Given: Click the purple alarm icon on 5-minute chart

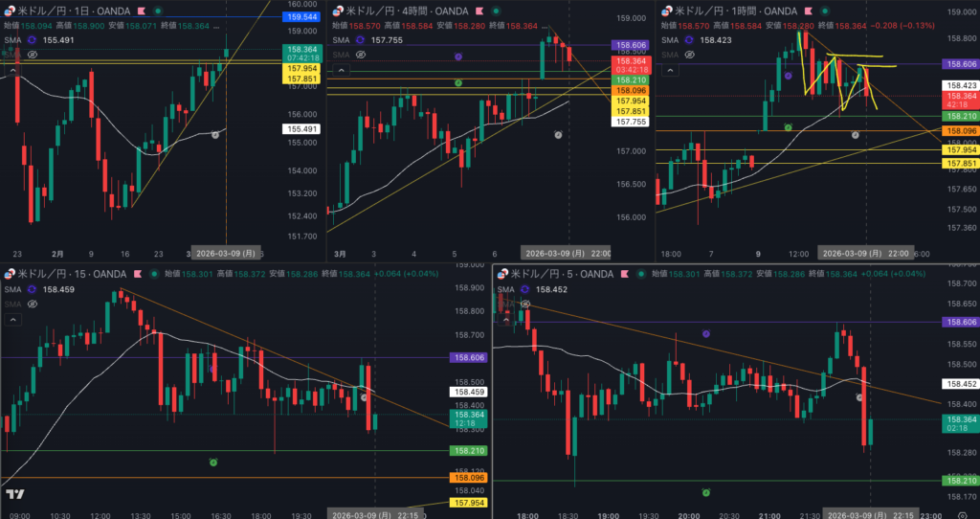Looking at the screenshot, I should pos(705,334).
